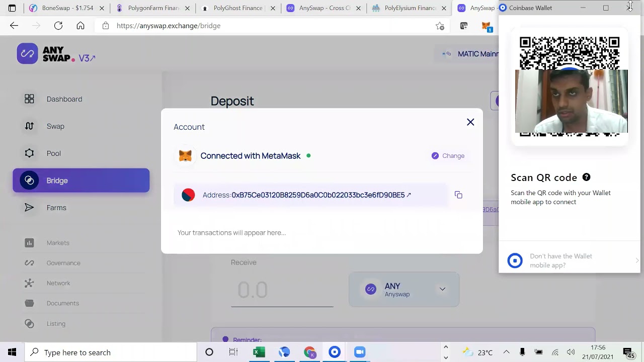Click the Farms paper-plane icon
The height and width of the screenshot is (362, 644).
click(29, 208)
